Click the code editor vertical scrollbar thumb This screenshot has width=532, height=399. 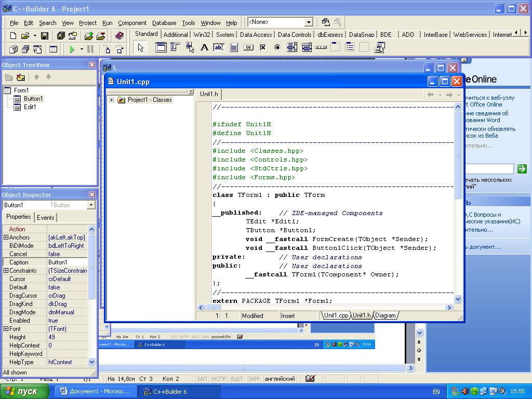click(x=458, y=154)
